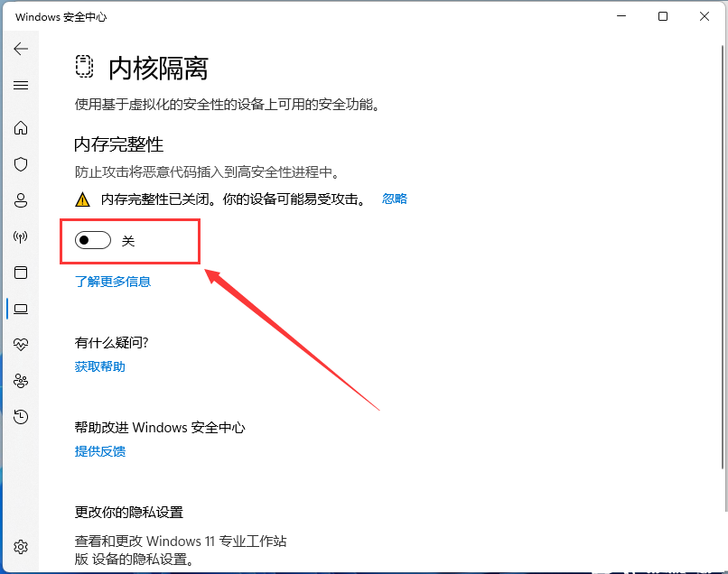Screen dimensions: 728x574
Task: Maximize the Windows 安全中心 window
Action: point(662,16)
